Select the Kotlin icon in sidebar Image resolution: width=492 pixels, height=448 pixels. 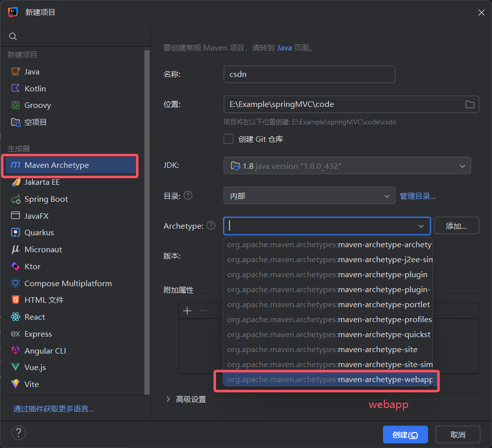point(15,88)
